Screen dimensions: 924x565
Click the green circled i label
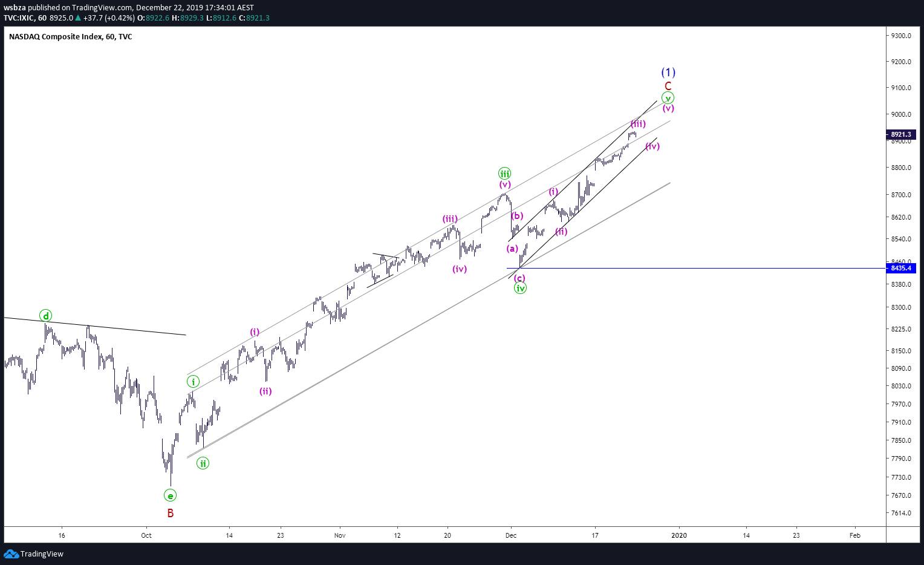(193, 382)
